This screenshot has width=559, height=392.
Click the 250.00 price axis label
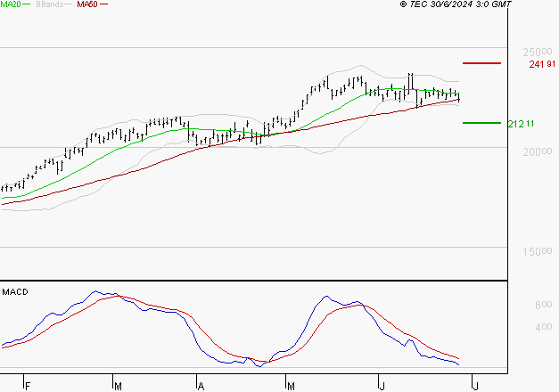point(538,53)
